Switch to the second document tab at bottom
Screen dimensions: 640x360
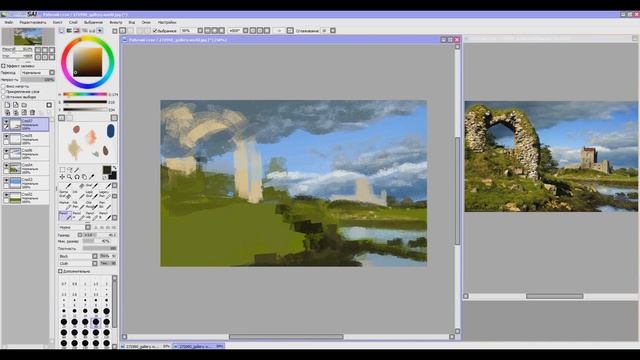199,346
